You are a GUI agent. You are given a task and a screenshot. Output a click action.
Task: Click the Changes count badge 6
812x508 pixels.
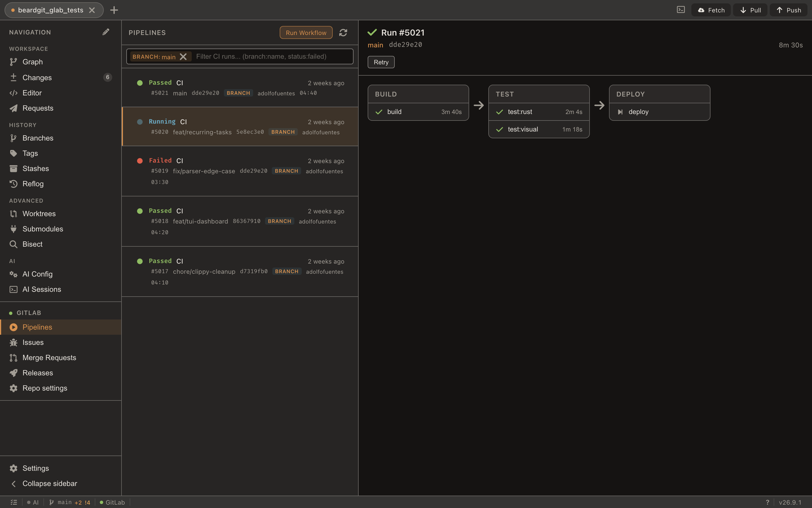(107, 77)
